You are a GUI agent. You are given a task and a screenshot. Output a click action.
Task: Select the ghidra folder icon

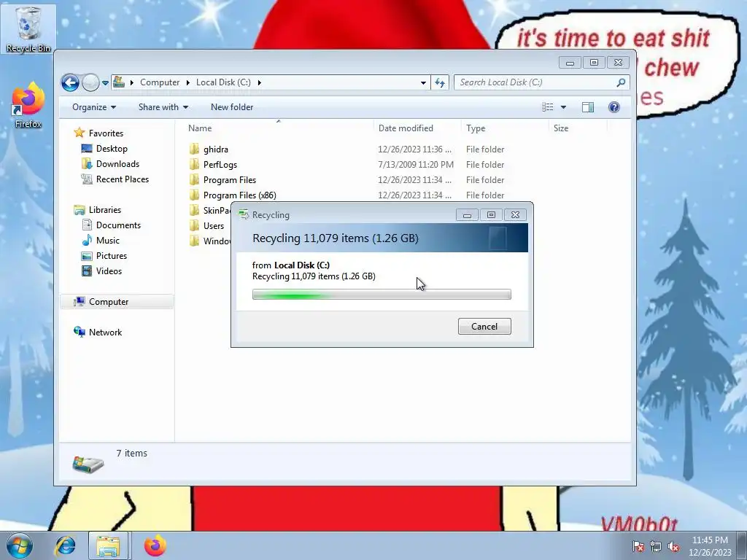[x=194, y=149]
